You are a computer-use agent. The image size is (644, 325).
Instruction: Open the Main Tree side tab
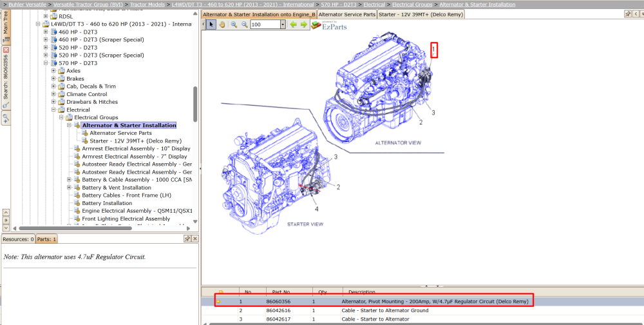(6, 26)
